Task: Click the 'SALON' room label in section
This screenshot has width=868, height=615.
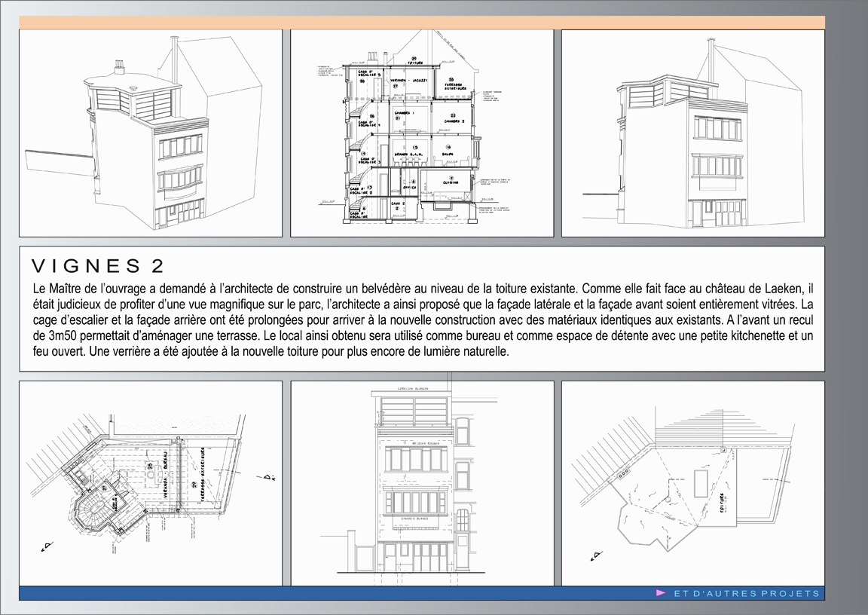Action: coord(448,154)
